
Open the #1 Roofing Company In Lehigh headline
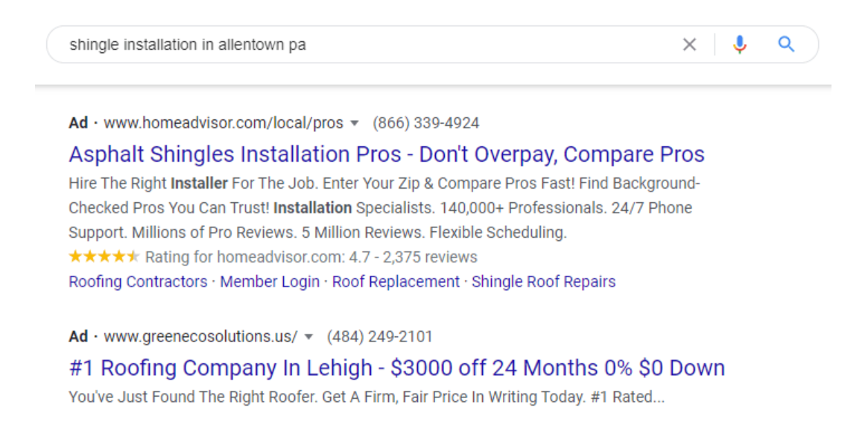(x=396, y=368)
